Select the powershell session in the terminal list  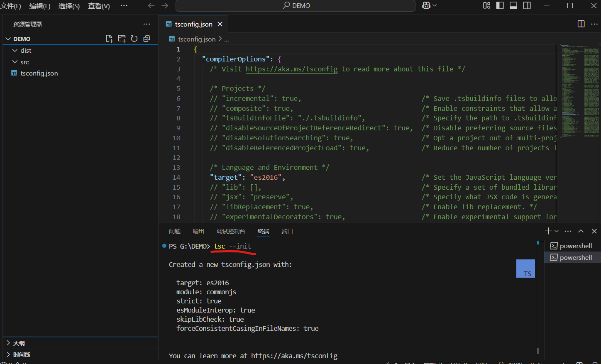575,245
